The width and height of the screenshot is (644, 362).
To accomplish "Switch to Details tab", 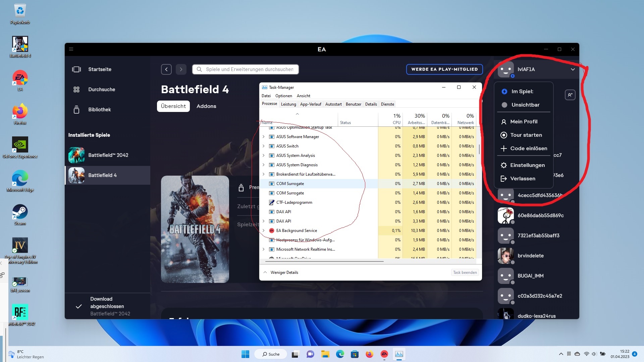I will 371,104.
